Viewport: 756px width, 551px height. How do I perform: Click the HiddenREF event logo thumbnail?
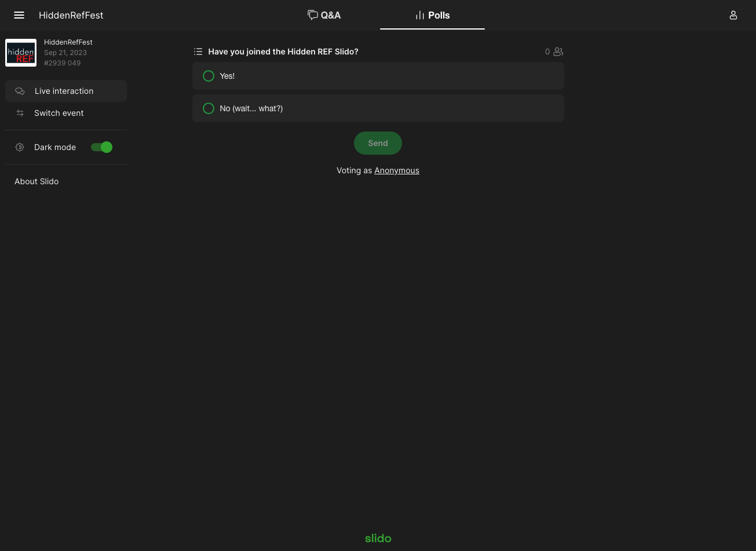pyautogui.click(x=21, y=53)
